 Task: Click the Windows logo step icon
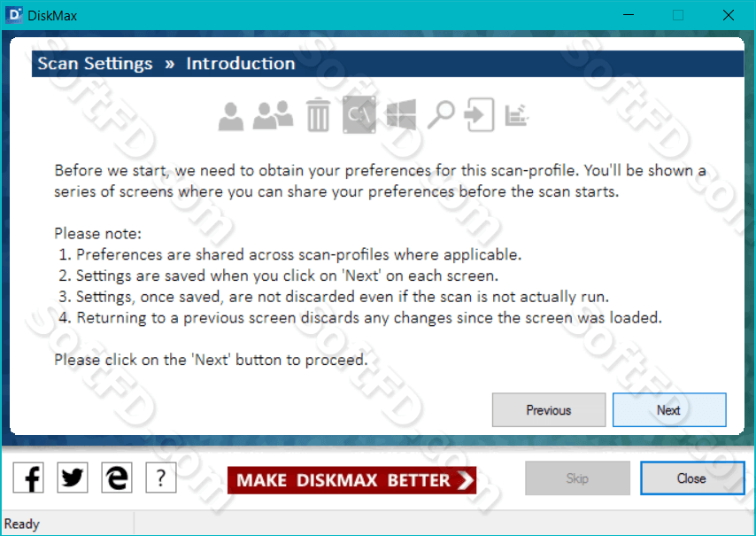(x=401, y=115)
